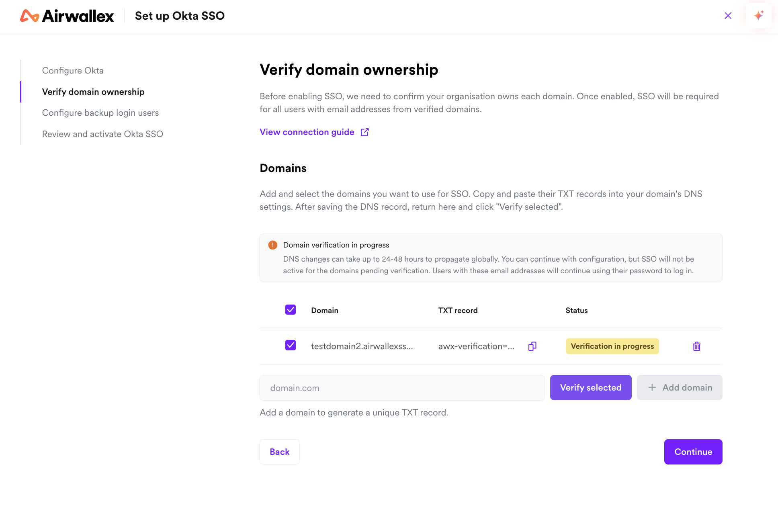Click the TXT record column header
Image resolution: width=778 pixels, height=532 pixels.
(x=458, y=311)
